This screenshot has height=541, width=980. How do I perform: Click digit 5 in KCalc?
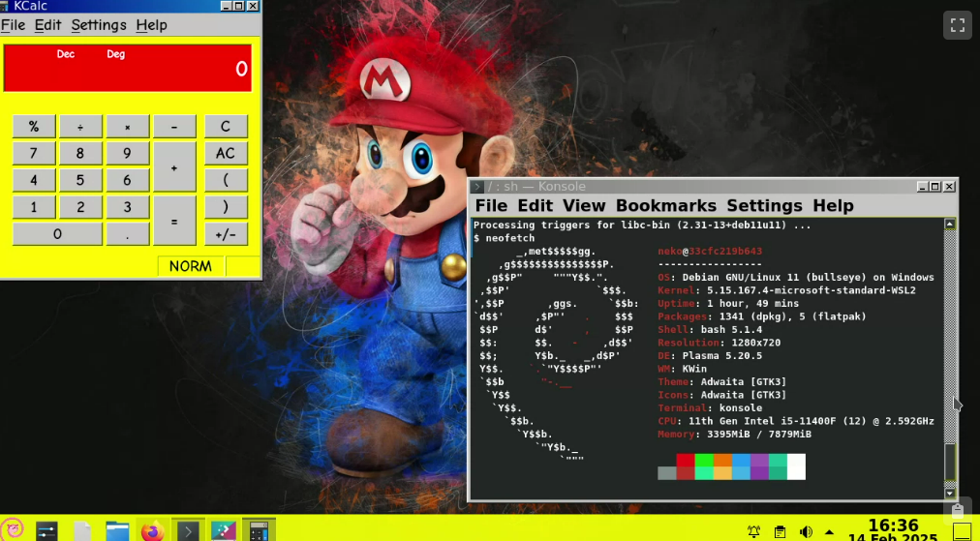(x=80, y=181)
